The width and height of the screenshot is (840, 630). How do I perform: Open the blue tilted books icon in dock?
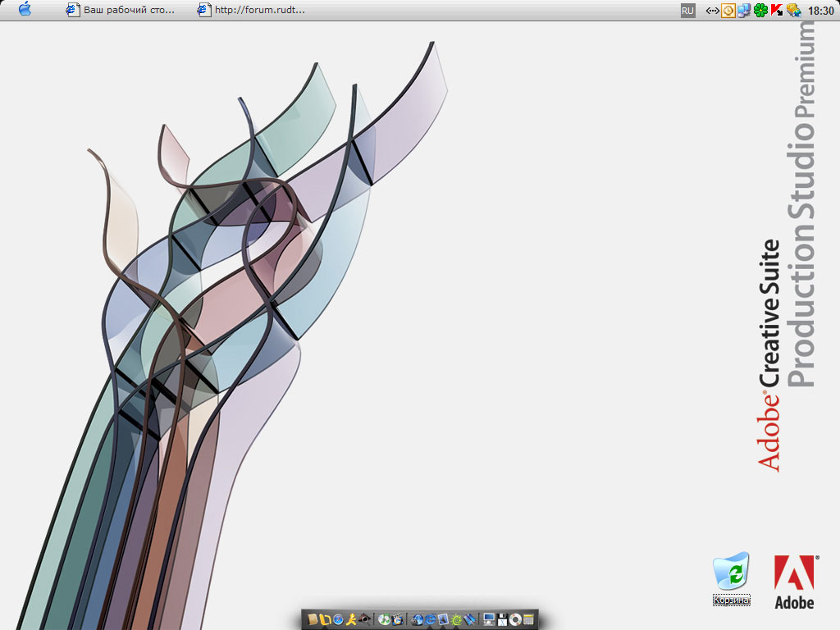point(470,619)
